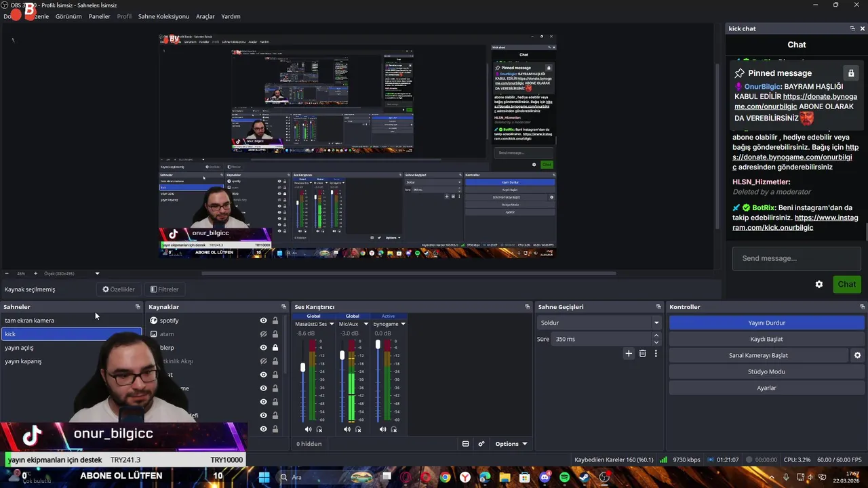This screenshot has height=488, width=868.
Task: Mute the bynogame audio speaker icon
Action: click(x=382, y=429)
